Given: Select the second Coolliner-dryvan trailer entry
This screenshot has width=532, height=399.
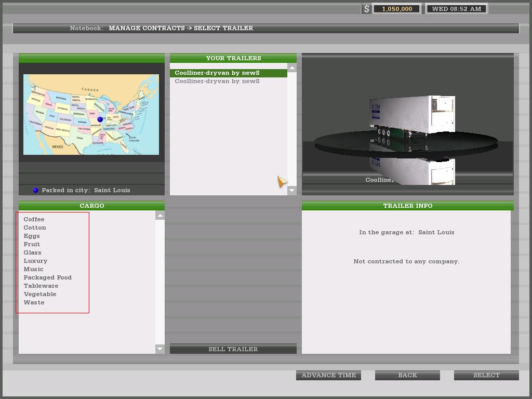Looking at the screenshot, I should (217, 82).
